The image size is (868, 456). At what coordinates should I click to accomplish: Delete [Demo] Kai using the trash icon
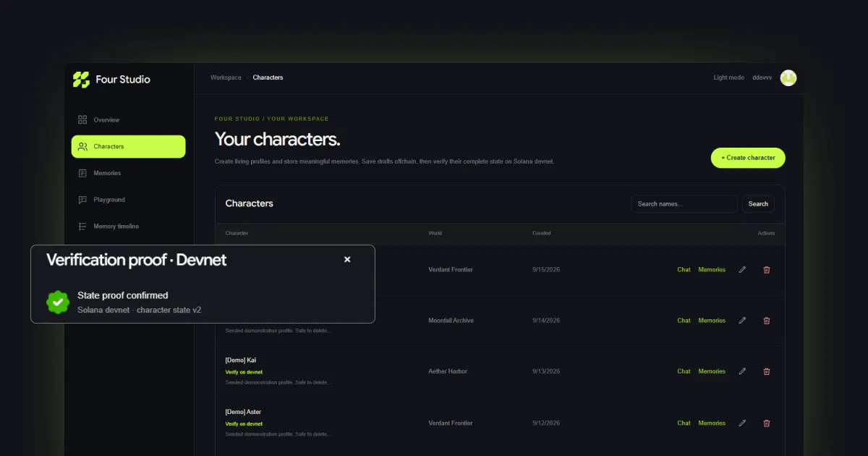(x=767, y=371)
